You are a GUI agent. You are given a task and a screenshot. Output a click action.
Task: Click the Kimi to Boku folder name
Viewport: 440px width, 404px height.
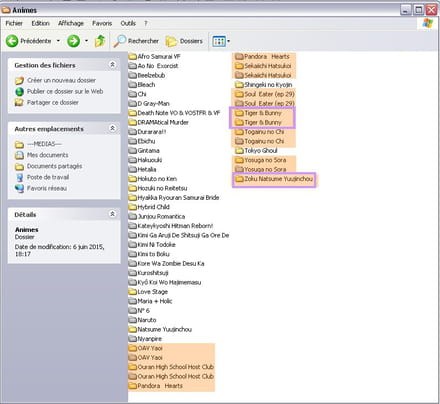(154, 254)
